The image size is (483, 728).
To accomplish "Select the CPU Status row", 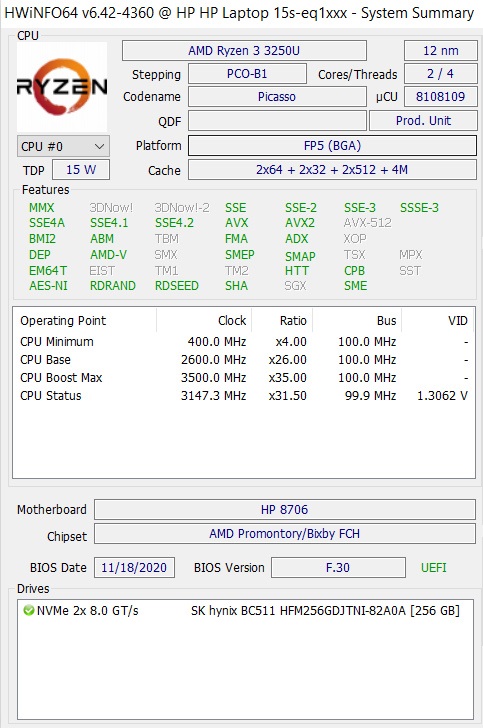I will pos(244,396).
